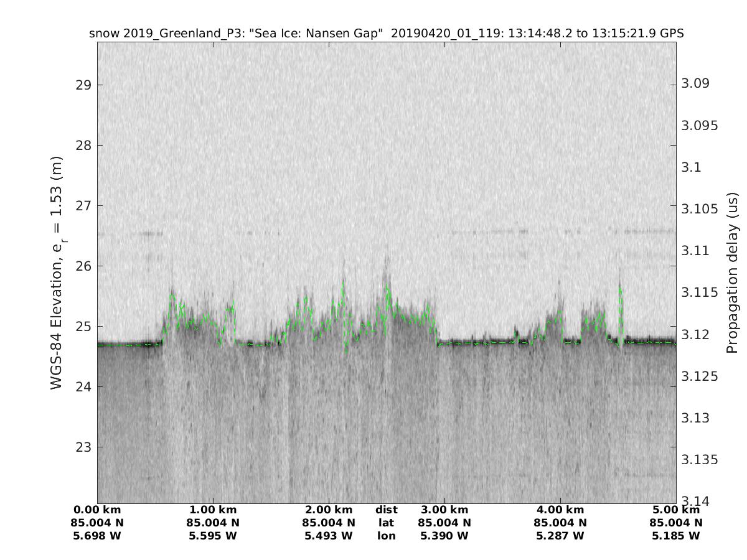Click the "5.390 W" longitude label
This screenshot has height=560, width=747.
click(x=444, y=536)
